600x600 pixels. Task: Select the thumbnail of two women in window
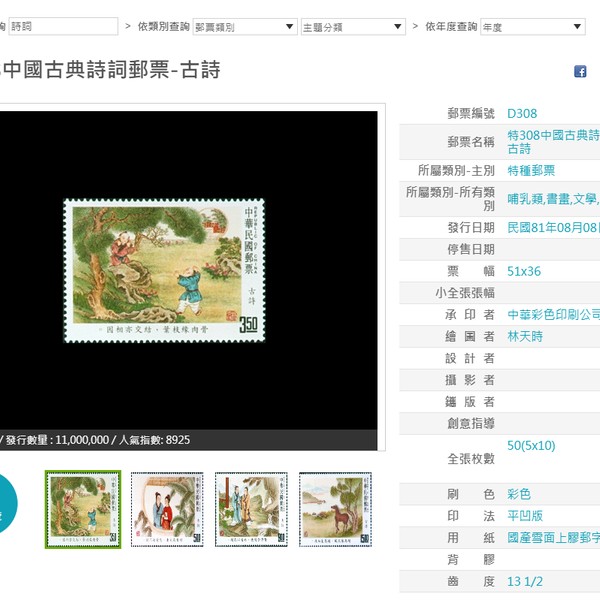(167, 509)
